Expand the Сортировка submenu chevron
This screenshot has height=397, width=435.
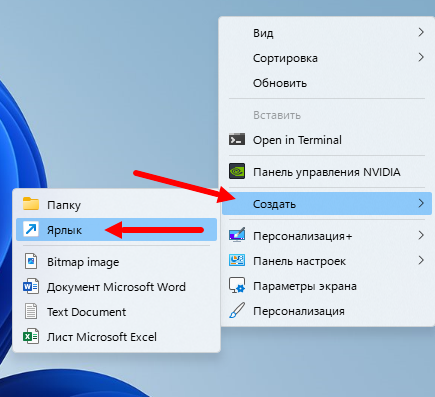coord(421,57)
